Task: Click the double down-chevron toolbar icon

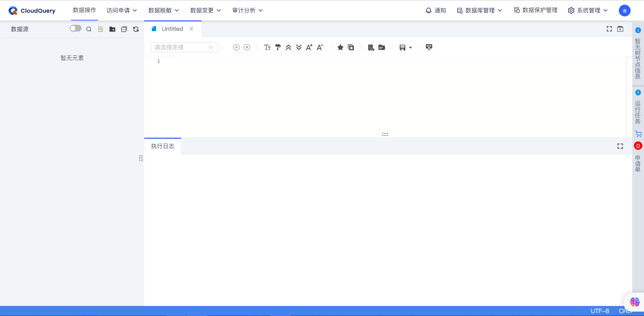Action: pos(299,47)
